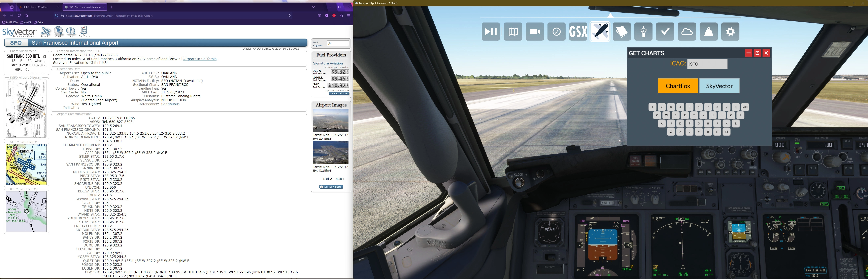Click the ICAO input field
868x279 pixels.
[x=707, y=64]
